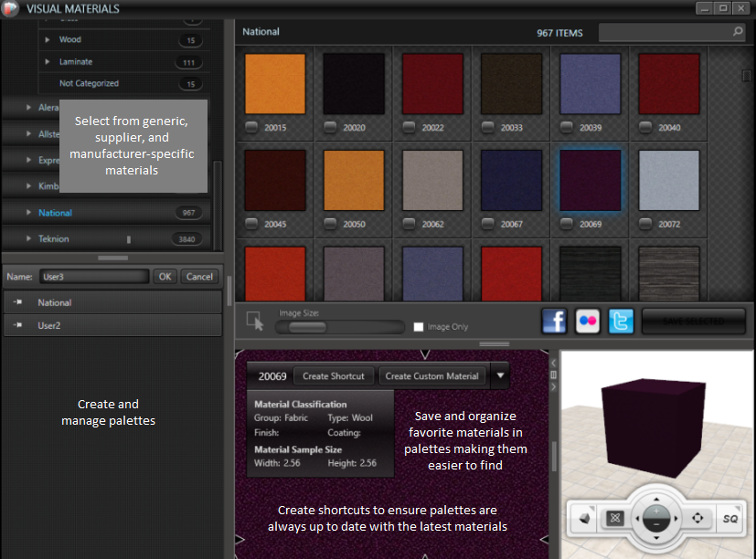The height and width of the screenshot is (559, 756).
Task: Mark the checkbox for material 20072
Action: 645,224
